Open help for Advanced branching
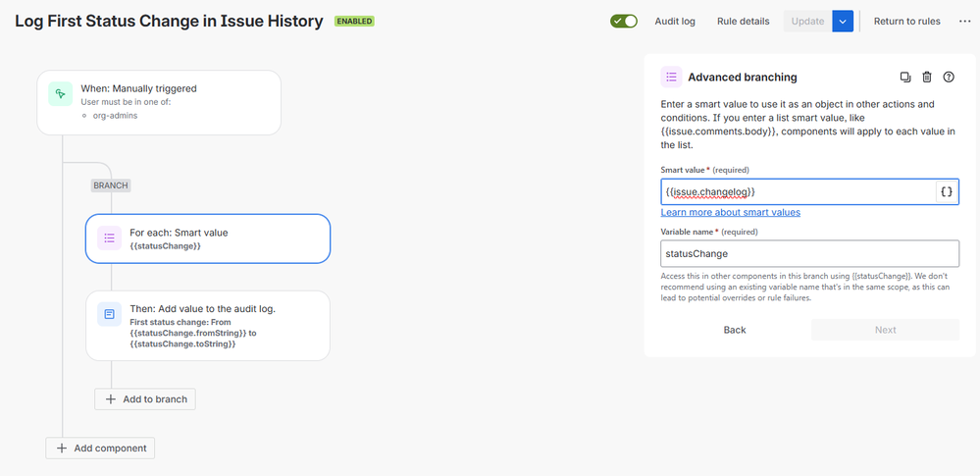The height and width of the screenshot is (476, 980). click(x=949, y=77)
